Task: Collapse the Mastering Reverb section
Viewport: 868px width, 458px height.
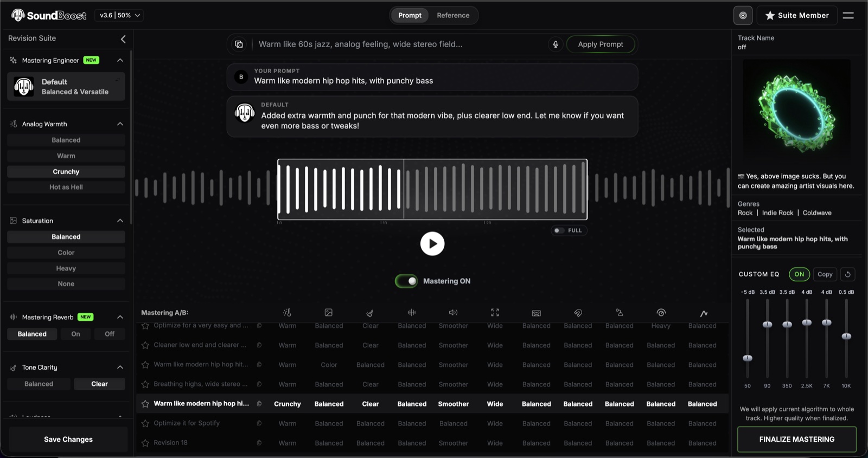Action: pos(120,317)
